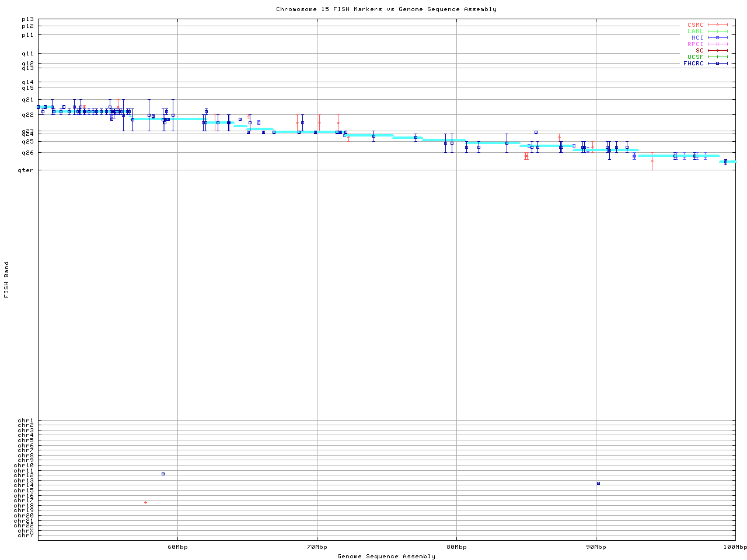Click the chart title about Chromosome 15
Image resolution: width=747 pixels, height=560 pixels.
[x=386, y=9]
